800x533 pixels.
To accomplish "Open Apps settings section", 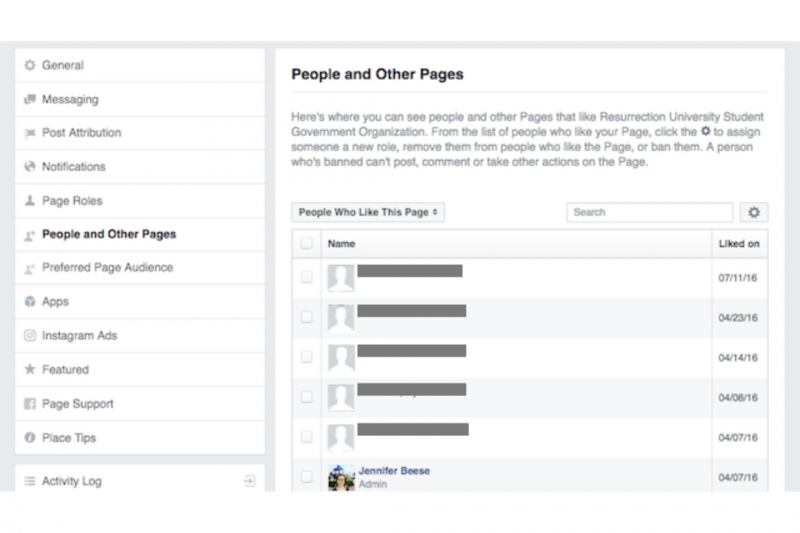I will (x=140, y=301).
